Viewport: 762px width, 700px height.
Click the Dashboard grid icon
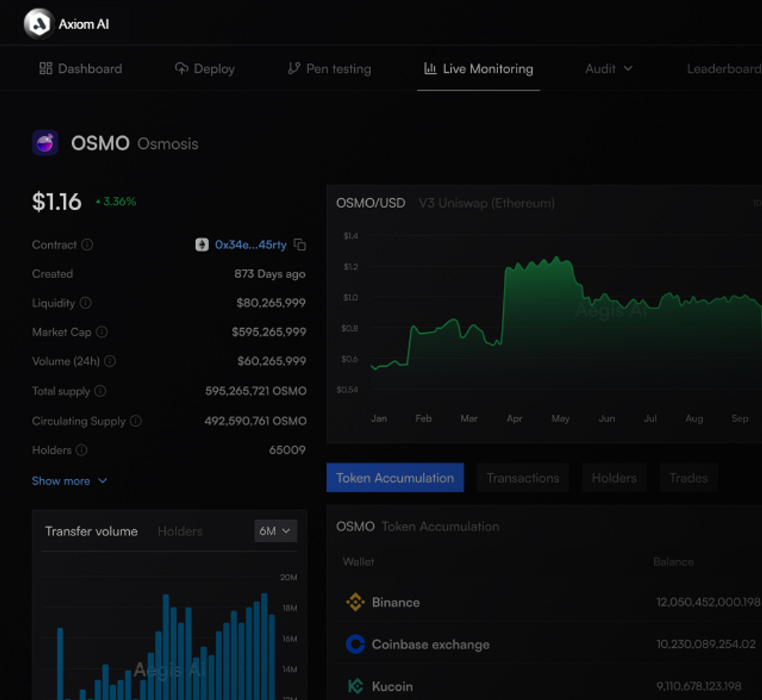pos(46,68)
